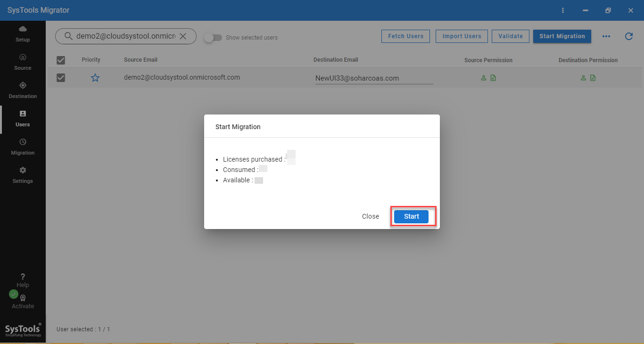Open the three-dot more options menu
Screen dimensions: 644x344
pyautogui.click(x=606, y=36)
